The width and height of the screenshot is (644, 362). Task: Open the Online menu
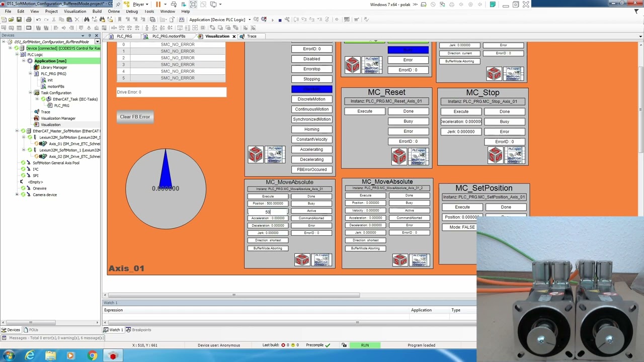click(x=114, y=11)
